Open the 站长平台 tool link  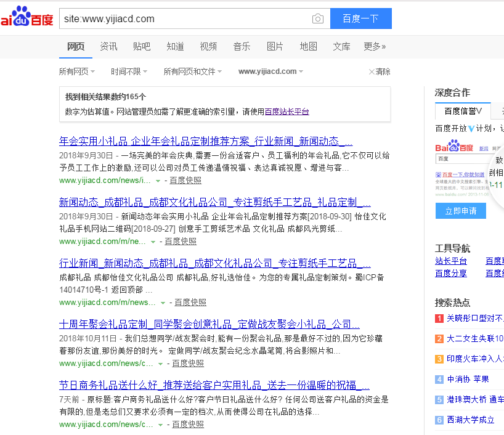click(x=450, y=261)
